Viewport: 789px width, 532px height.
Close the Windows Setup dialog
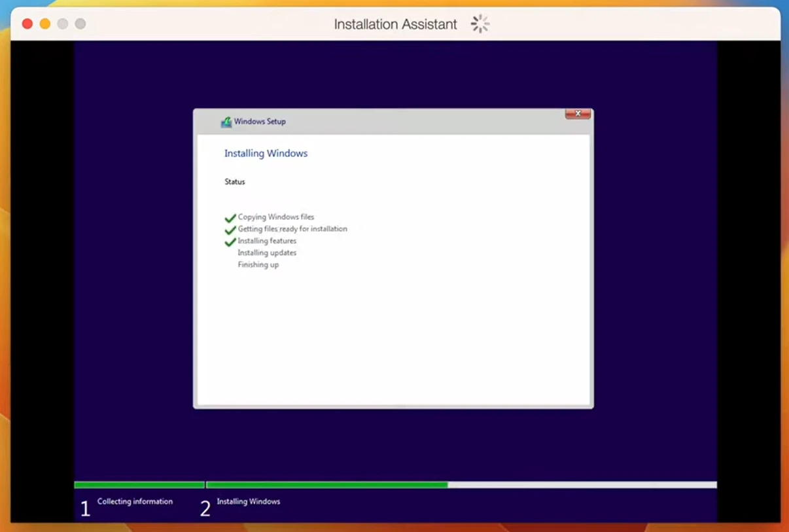pyautogui.click(x=577, y=113)
